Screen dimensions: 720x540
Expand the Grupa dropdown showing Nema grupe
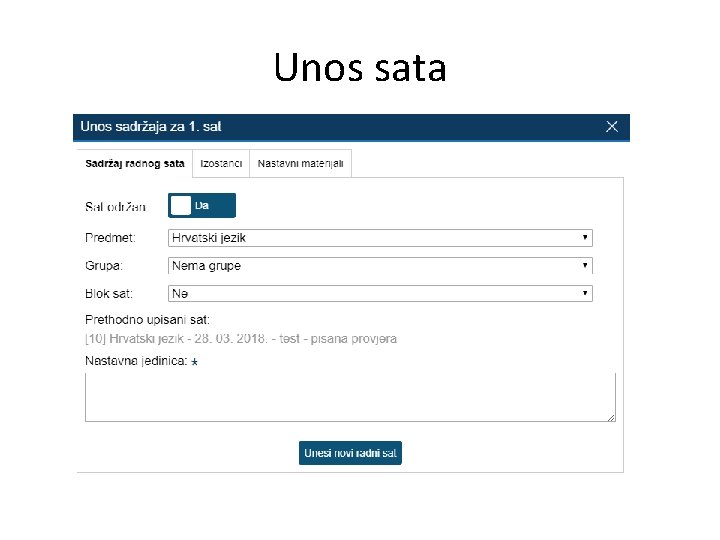[x=380, y=265]
